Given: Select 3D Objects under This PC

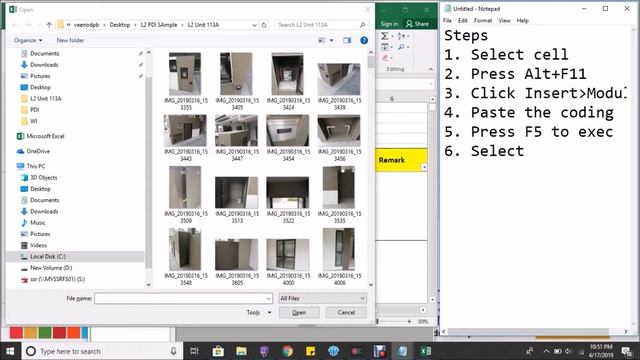Looking at the screenshot, I should click(x=43, y=178).
